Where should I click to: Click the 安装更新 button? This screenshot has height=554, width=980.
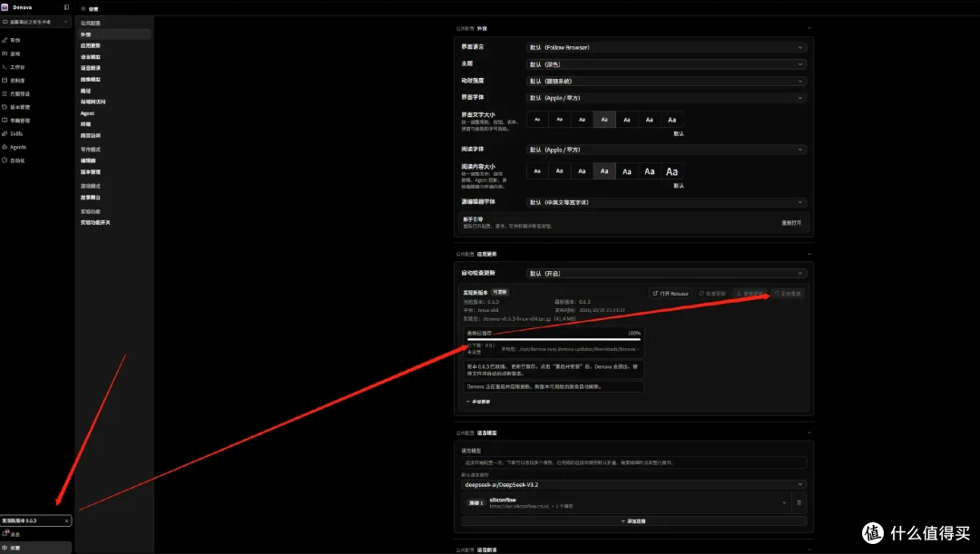point(750,294)
